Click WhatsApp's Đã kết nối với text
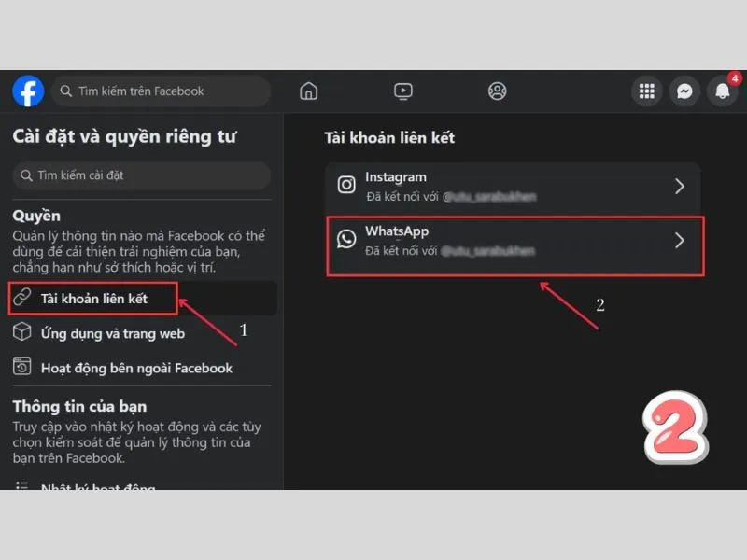This screenshot has width=747, height=560. pyautogui.click(x=402, y=250)
